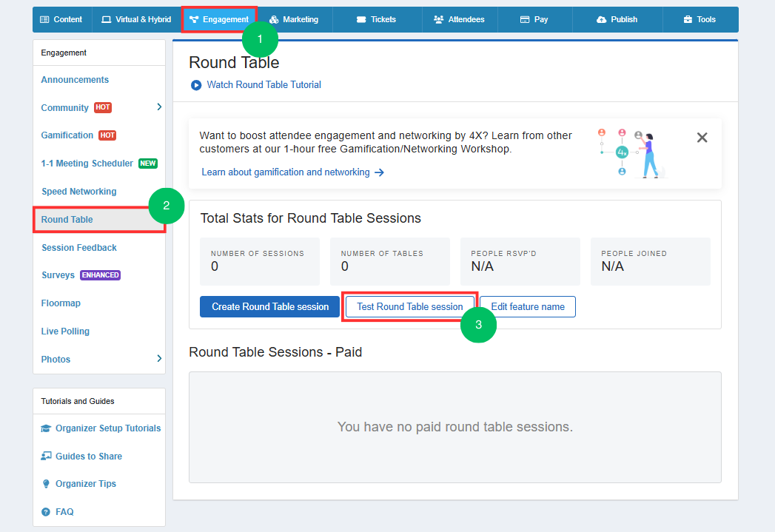Expand the Community submenu chevron
This screenshot has height=532, width=775.
pyautogui.click(x=159, y=107)
